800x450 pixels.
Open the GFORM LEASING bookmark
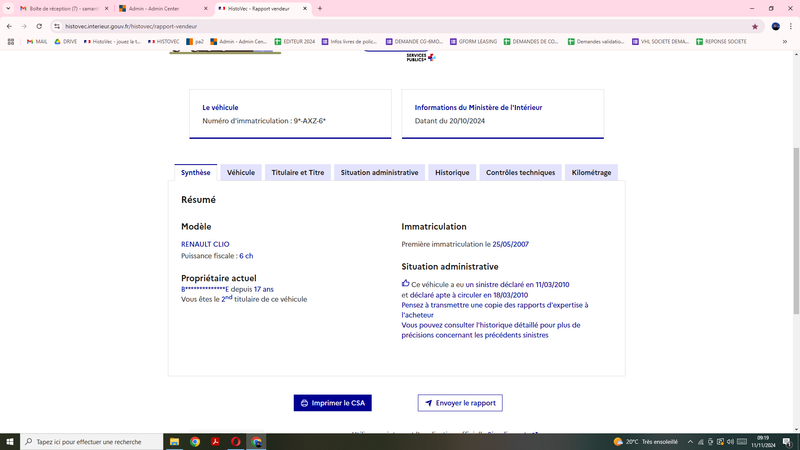pos(473,42)
